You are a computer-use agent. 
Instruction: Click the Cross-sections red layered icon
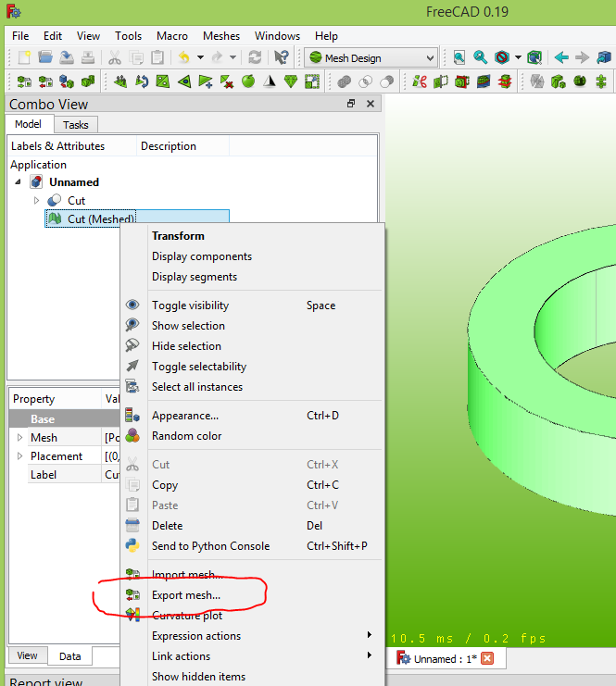(x=505, y=81)
